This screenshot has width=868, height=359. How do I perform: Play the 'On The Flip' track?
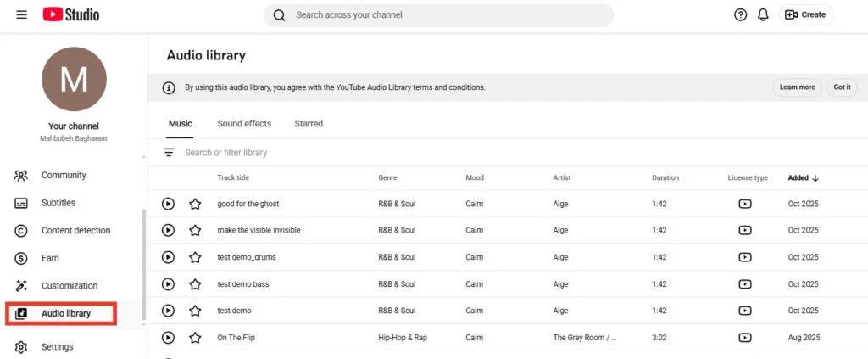point(168,338)
